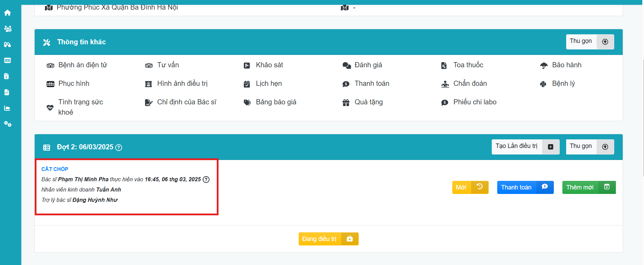Collapse the Đợt 2 treatment panel with Thu gọn
644x265 pixels.
(x=589, y=147)
